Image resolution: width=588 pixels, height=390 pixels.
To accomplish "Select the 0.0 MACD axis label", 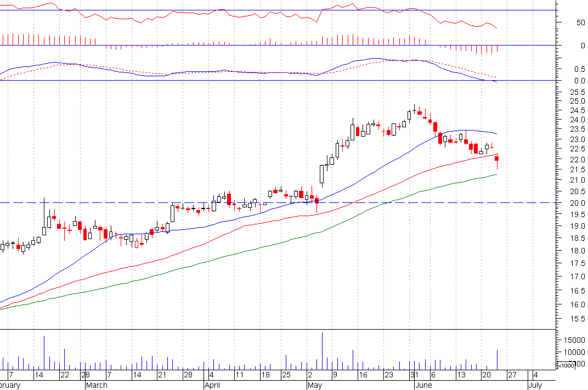I will click(579, 81).
